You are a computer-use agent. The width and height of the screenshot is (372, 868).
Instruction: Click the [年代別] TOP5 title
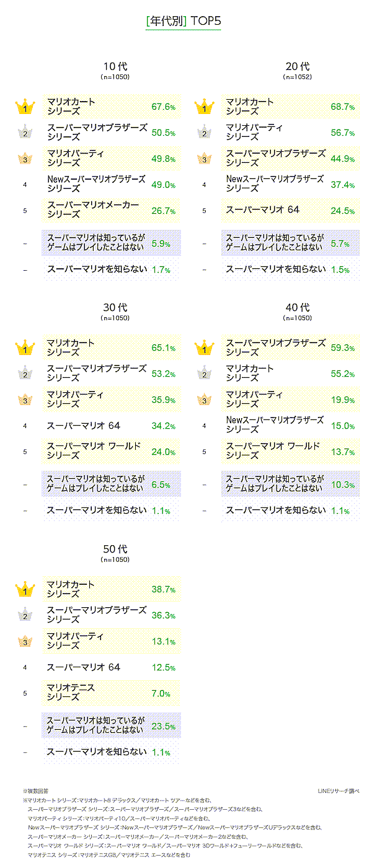pyautogui.click(x=184, y=21)
